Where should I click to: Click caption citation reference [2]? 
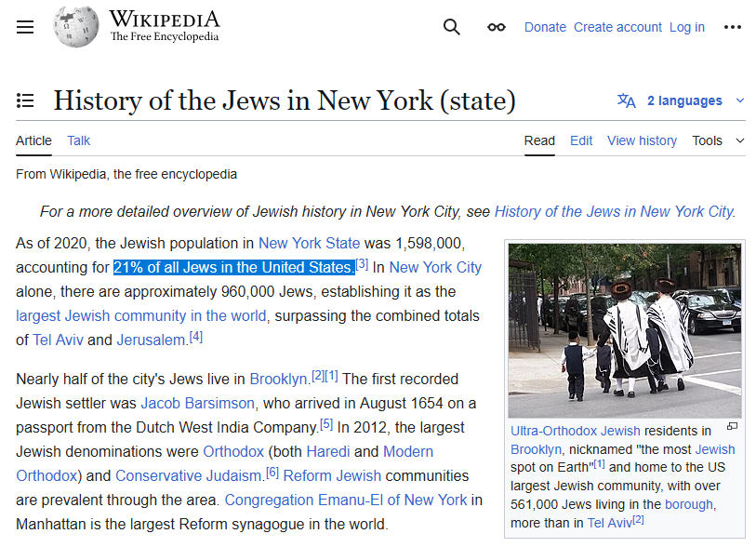(638, 520)
